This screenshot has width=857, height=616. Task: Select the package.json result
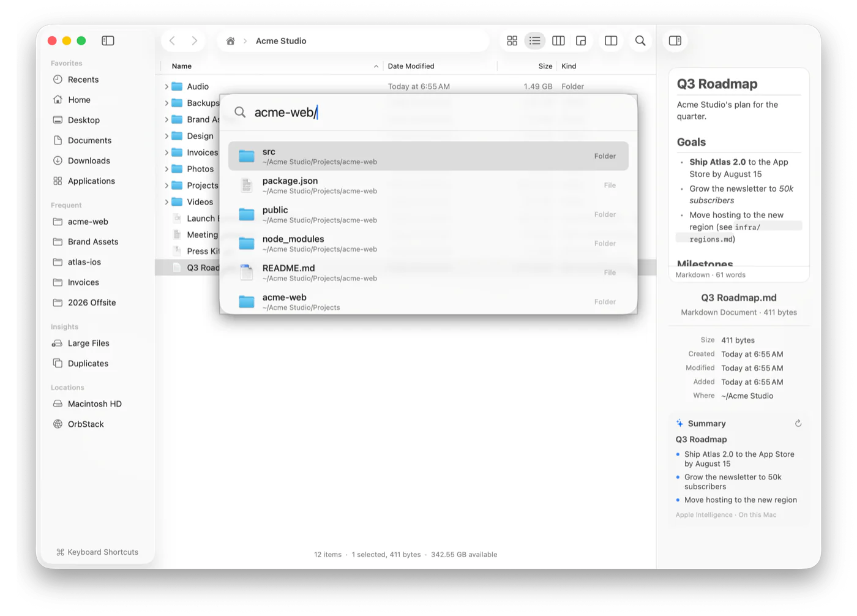pos(428,185)
